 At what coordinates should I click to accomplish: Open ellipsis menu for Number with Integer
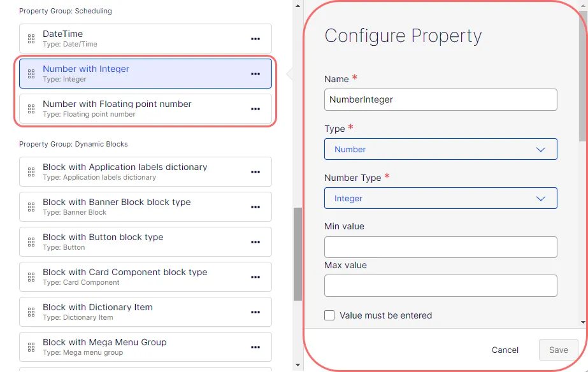[x=255, y=74]
